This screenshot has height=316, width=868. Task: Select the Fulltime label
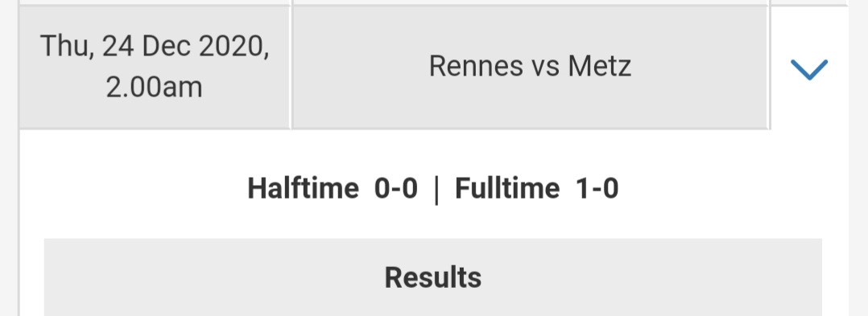click(507, 188)
